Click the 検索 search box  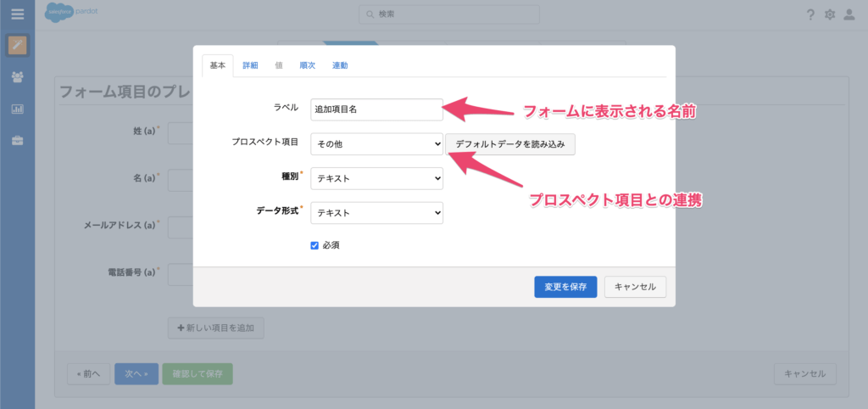click(x=448, y=14)
